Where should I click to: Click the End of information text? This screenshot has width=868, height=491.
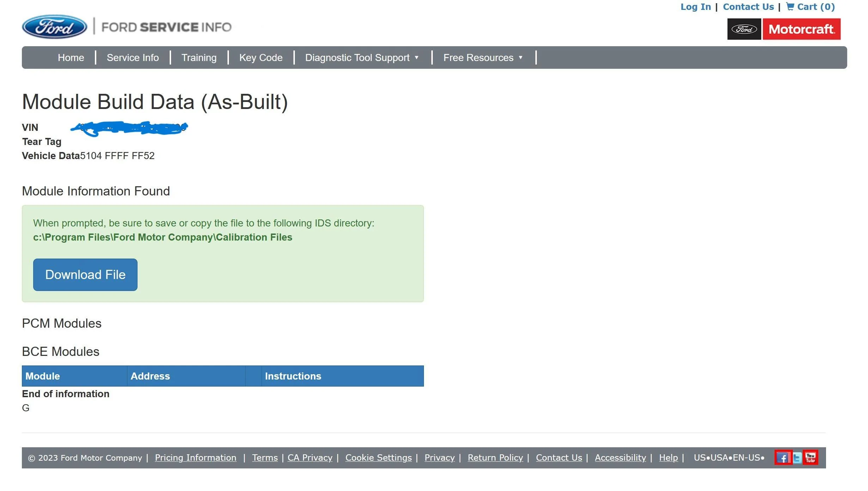[x=66, y=394]
